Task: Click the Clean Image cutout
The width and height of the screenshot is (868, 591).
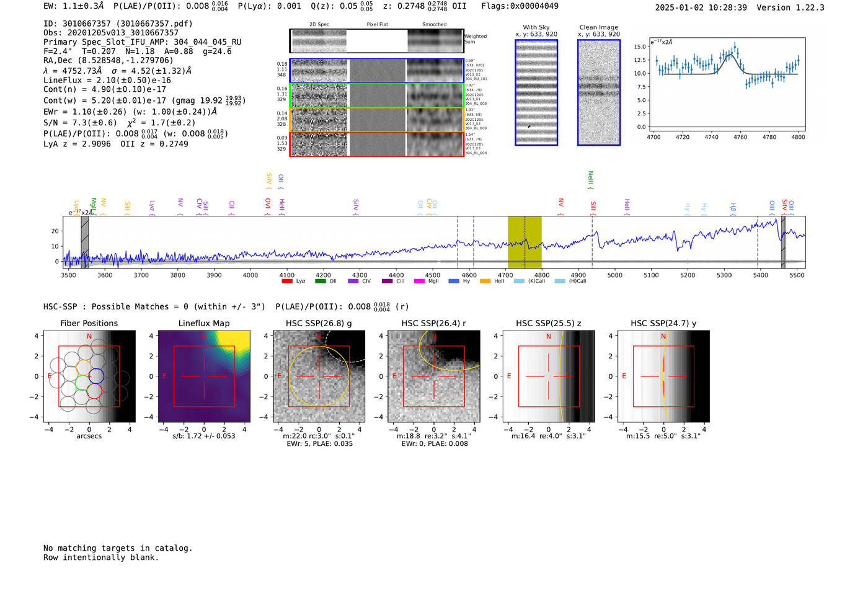Action: point(599,92)
